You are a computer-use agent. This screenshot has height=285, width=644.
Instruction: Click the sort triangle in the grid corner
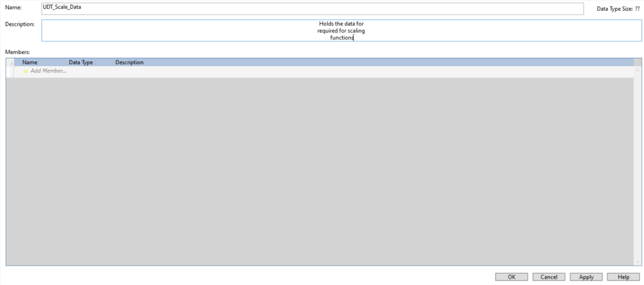10,63
